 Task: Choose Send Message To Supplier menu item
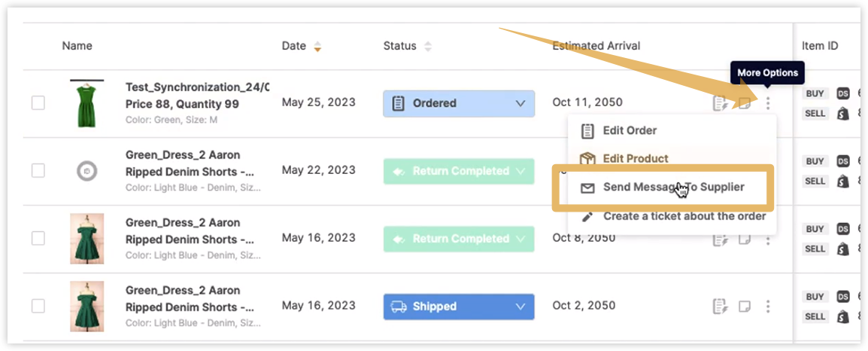661,188
